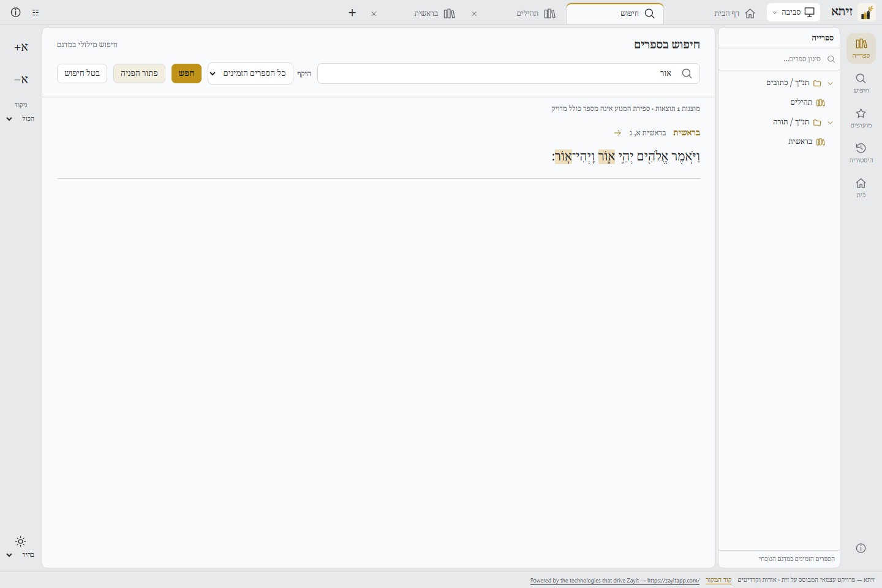The image size is (882, 588).
Task: Open the בהיר theme dropdown
Action: [x=21, y=555]
